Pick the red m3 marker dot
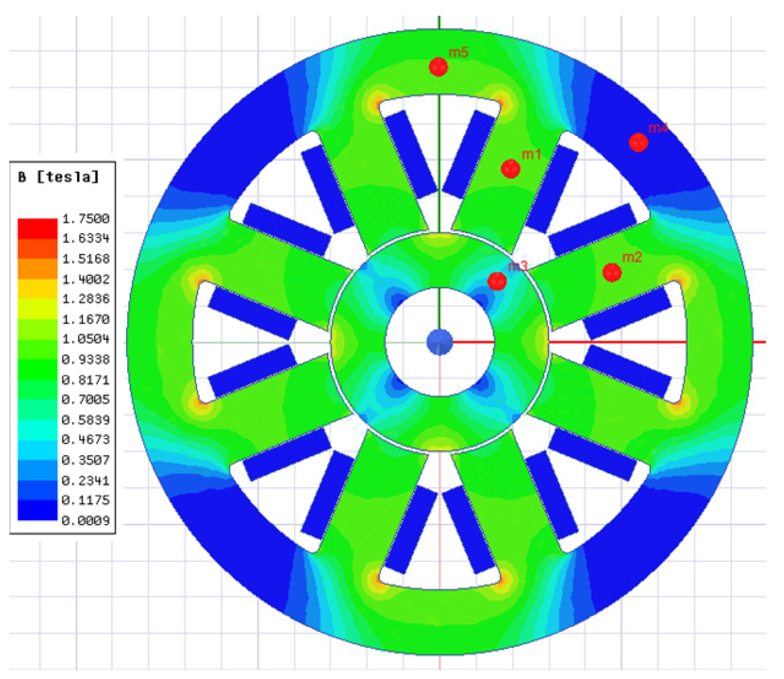Screen dimensions: 784x679 pos(497,281)
